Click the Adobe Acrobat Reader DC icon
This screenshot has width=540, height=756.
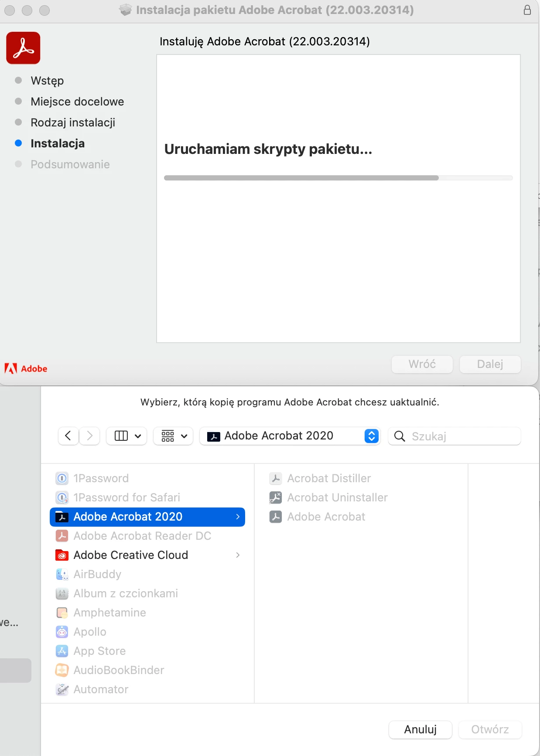point(62,536)
